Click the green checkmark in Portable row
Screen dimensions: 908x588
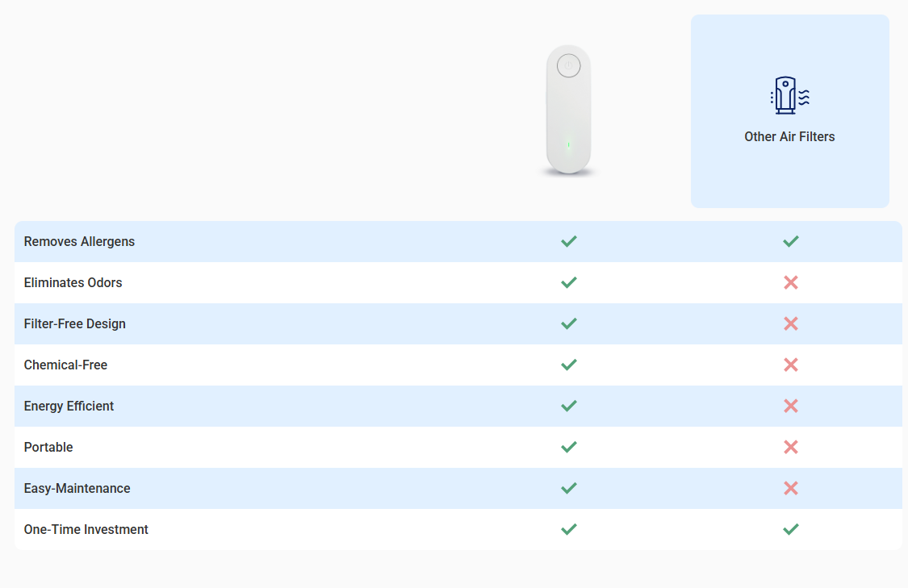pyautogui.click(x=569, y=447)
